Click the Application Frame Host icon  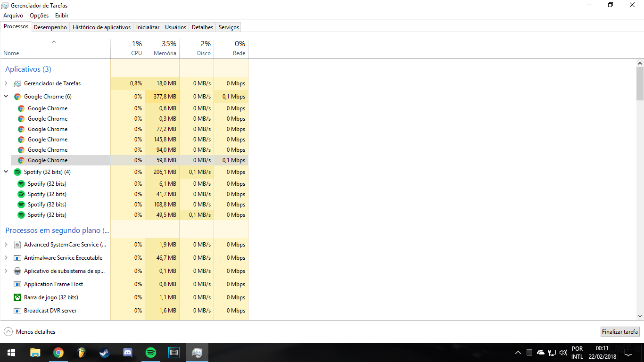[17, 284]
